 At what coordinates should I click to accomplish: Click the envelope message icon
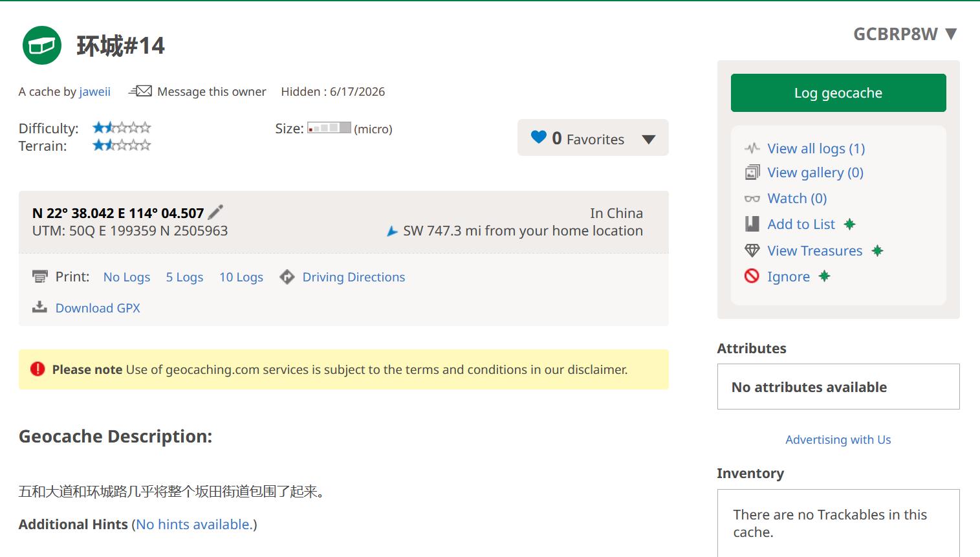tap(140, 91)
